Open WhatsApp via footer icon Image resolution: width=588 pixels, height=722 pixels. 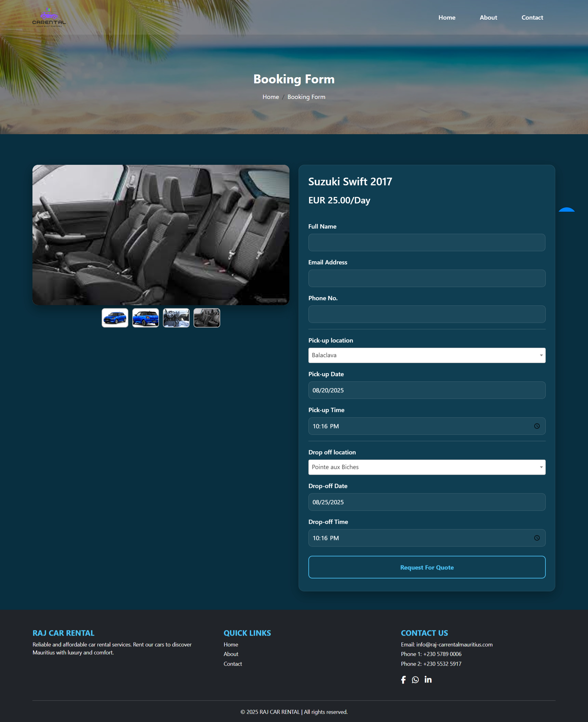tap(416, 680)
